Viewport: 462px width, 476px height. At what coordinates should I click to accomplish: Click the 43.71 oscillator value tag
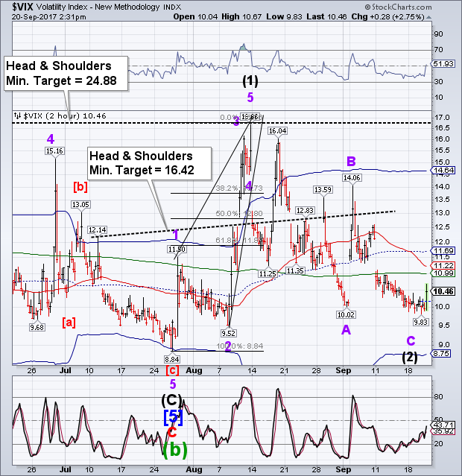443,424
